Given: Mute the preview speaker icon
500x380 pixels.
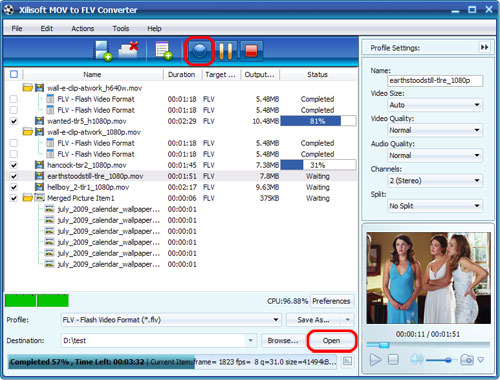Looking at the screenshot, I should pyautogui.click(x=416, y=360).
